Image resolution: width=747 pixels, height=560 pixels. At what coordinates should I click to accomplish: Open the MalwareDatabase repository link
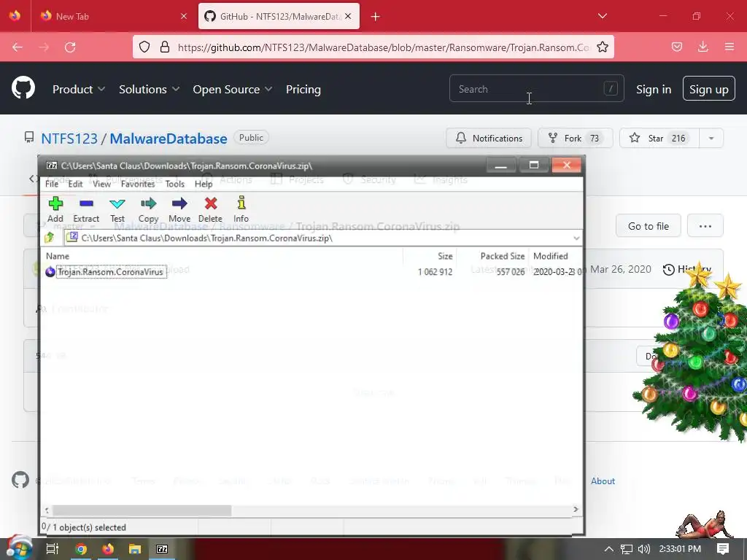(x=169, y=139)
